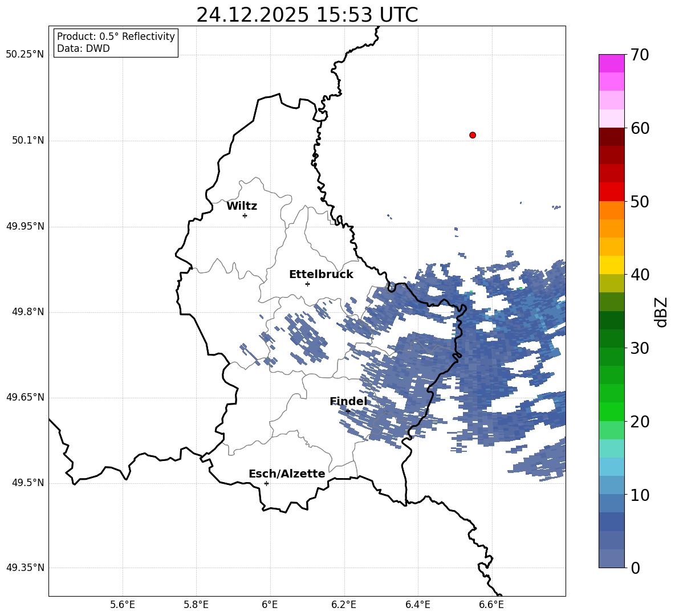This screenshot has width=675, height=616.
Task: Click the 0 label on the colorbar
Action: (x=635, y=568)
